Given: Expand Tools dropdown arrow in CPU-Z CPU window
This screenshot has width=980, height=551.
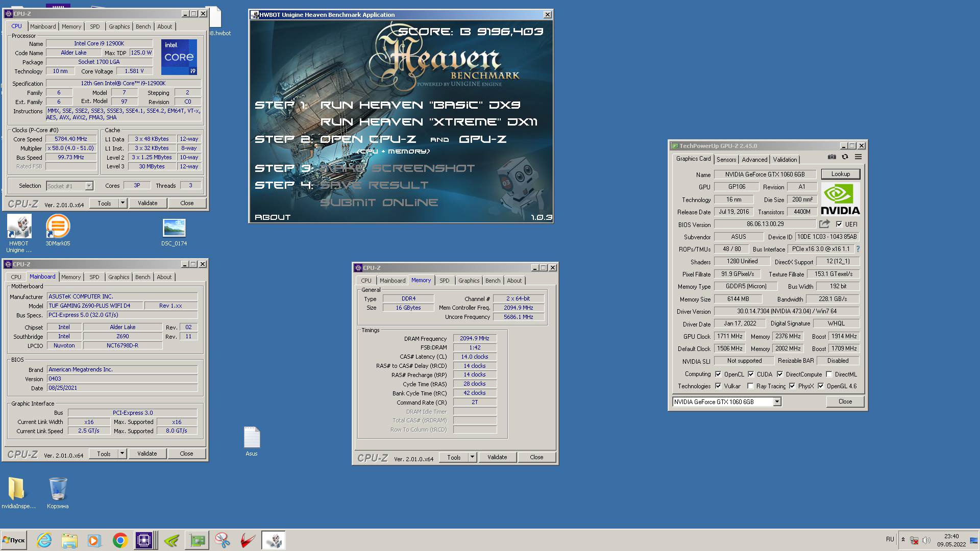Looking at the screenshot, I should tap(122, 203).
